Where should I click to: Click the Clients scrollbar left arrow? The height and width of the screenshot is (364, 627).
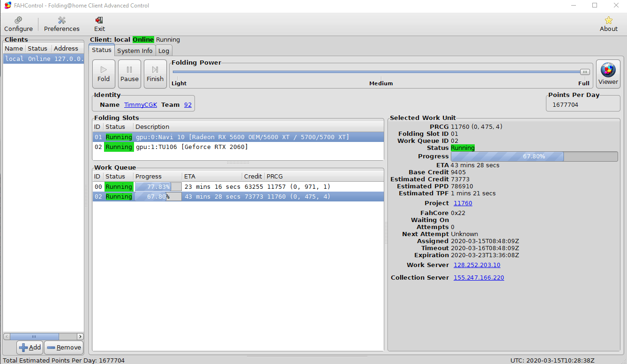(x=7, y=336)
